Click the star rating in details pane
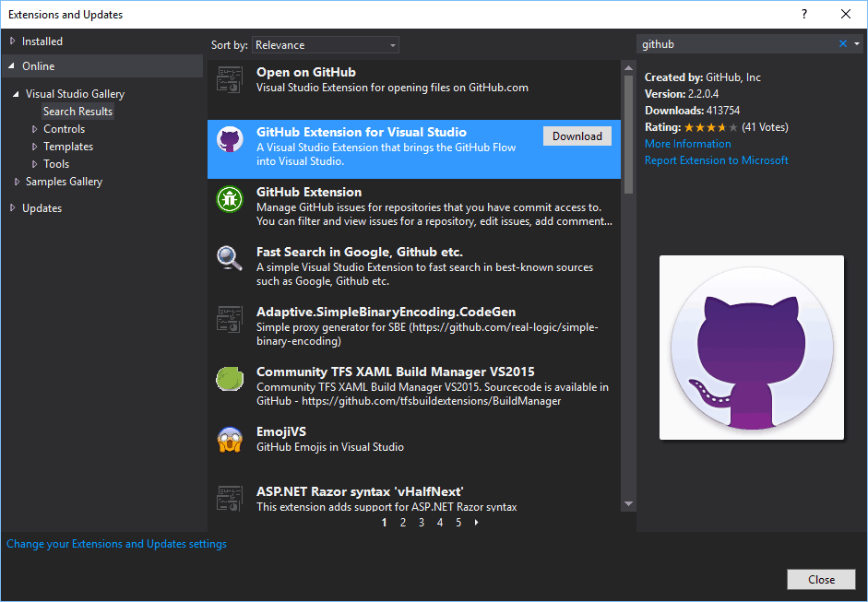868x602 pixels. click(711, 127)
